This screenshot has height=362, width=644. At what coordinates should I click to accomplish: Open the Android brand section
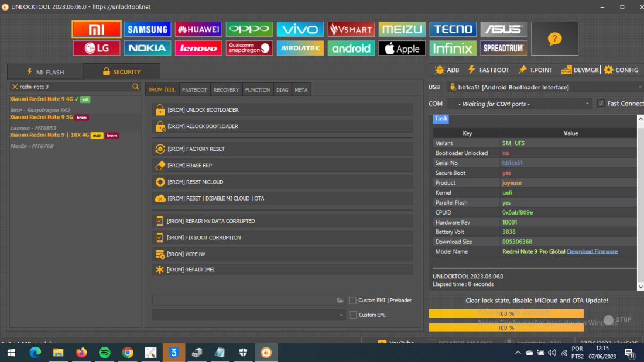point(351,48)
